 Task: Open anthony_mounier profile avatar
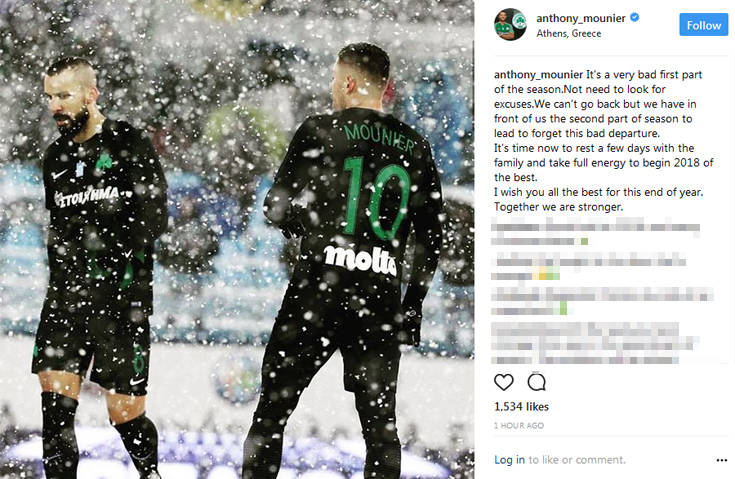click(x=510, y=24)
